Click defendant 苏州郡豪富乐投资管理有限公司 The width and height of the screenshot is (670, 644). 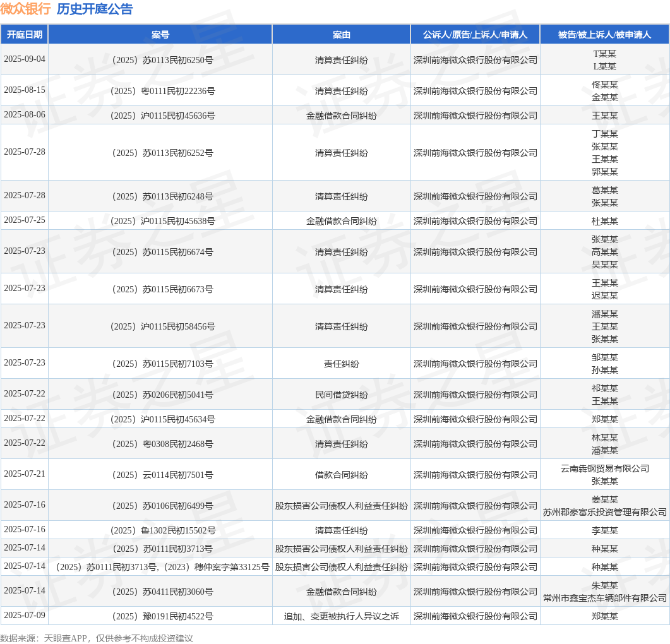604,513
